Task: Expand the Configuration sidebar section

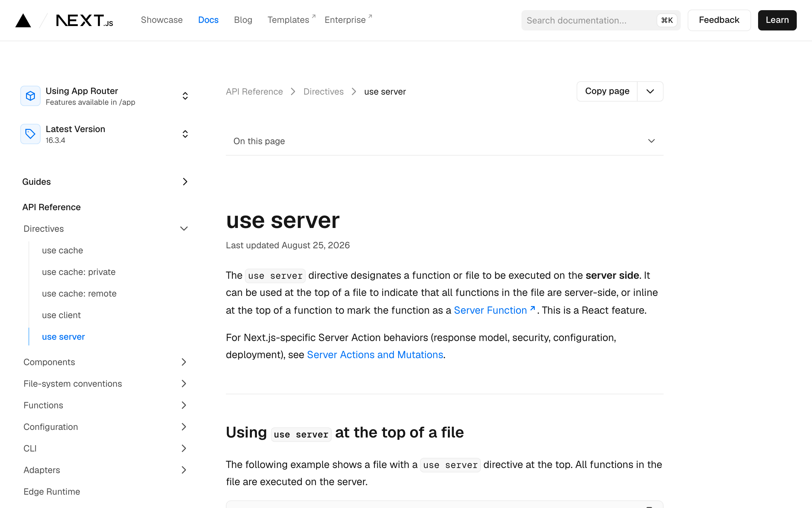Action: (x=105, y=427)
